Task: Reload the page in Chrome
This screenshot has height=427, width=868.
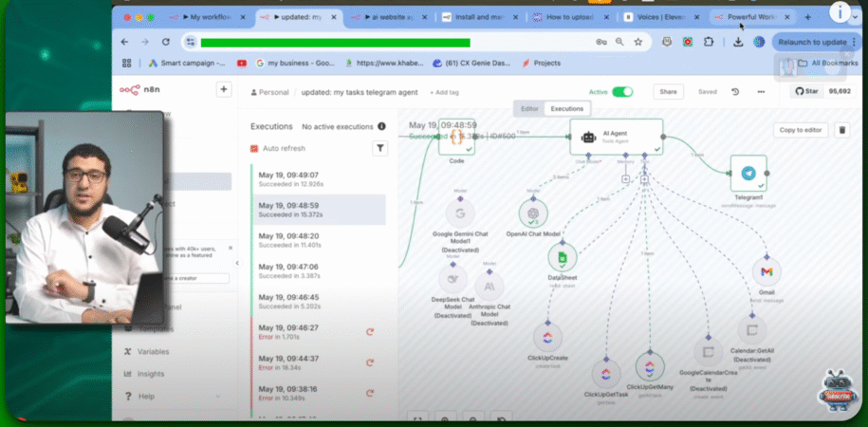Action: pos(165,42)
